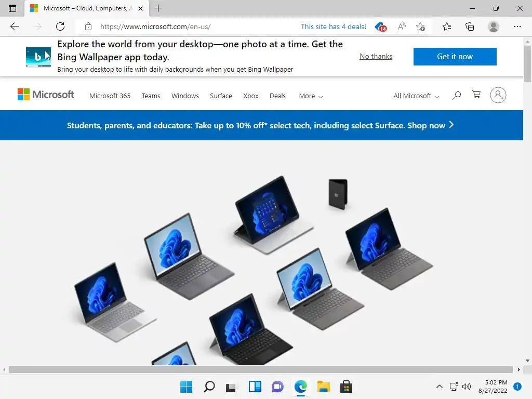532x399 pixels.
Task: Click 'This site has 4 deals!' text
Action: pos(334,27)
